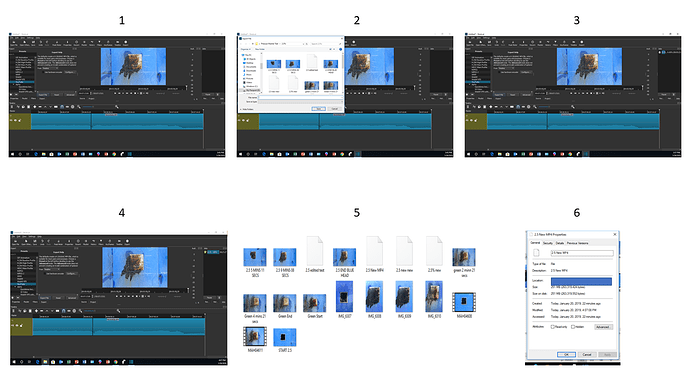This screenshot has height=388, width=690.
Task: Collapse folder pane with Hide Folders
Action: tap(247, 109)
